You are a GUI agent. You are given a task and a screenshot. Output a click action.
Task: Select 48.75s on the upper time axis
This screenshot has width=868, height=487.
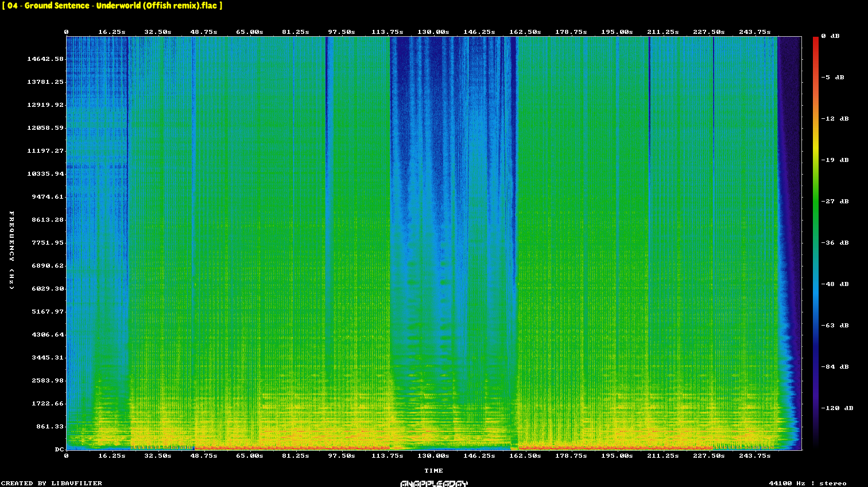click(204, 32)
